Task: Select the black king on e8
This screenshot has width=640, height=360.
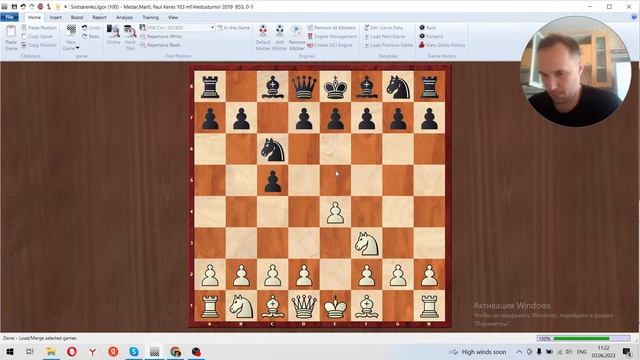Action: (x=335, y=87)
